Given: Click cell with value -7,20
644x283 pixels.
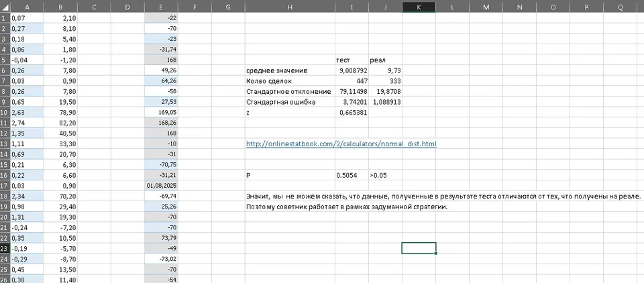Looking at the screenshot, I should (60, 227).
